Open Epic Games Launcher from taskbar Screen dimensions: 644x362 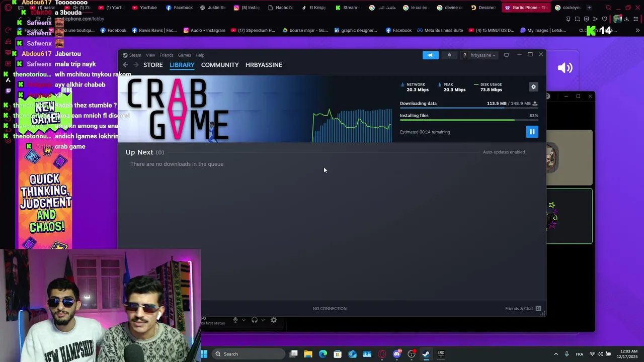441,354
